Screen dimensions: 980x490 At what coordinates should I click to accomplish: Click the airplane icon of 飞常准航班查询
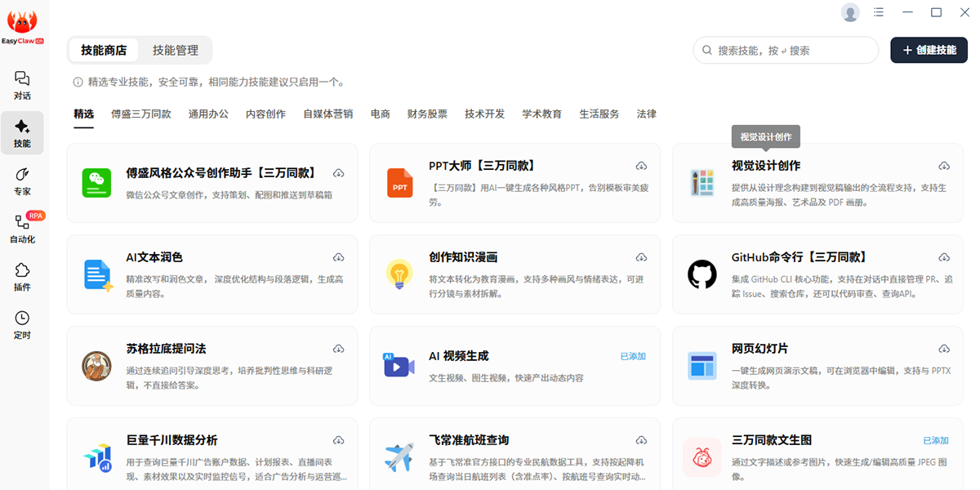(399, 457)
